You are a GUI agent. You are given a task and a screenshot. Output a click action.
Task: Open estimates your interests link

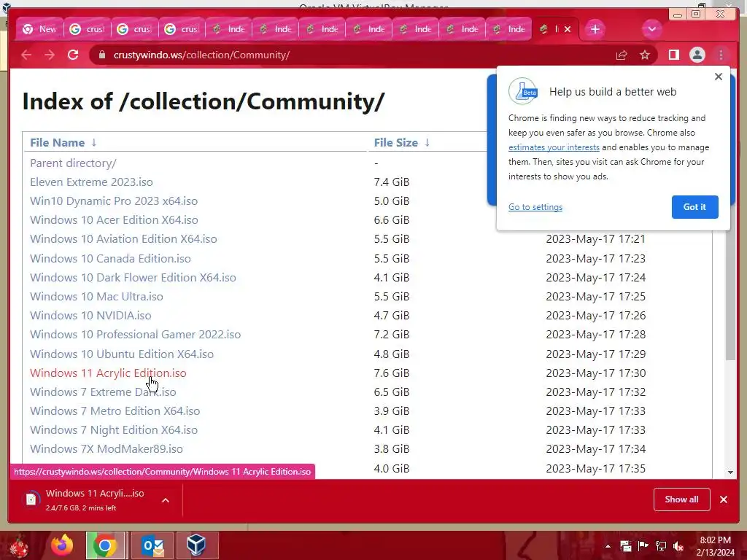[x=554, y=147]
